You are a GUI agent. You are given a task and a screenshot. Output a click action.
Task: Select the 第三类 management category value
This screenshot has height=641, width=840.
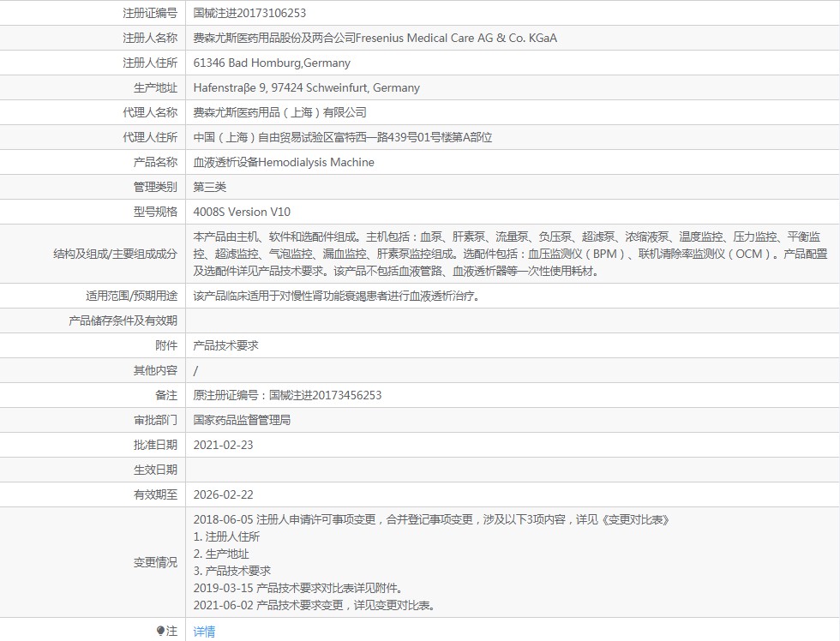pyautogui.click(x=209, y=187)
